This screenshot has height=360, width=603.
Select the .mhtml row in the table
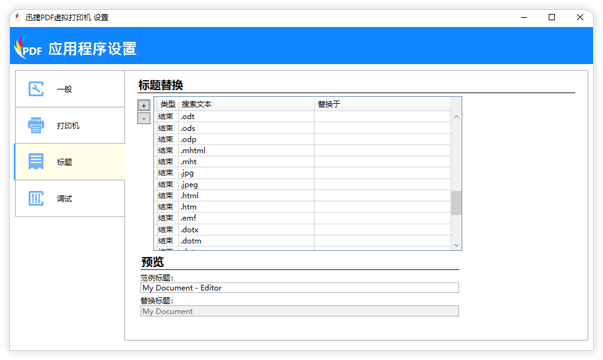[304, 150]
